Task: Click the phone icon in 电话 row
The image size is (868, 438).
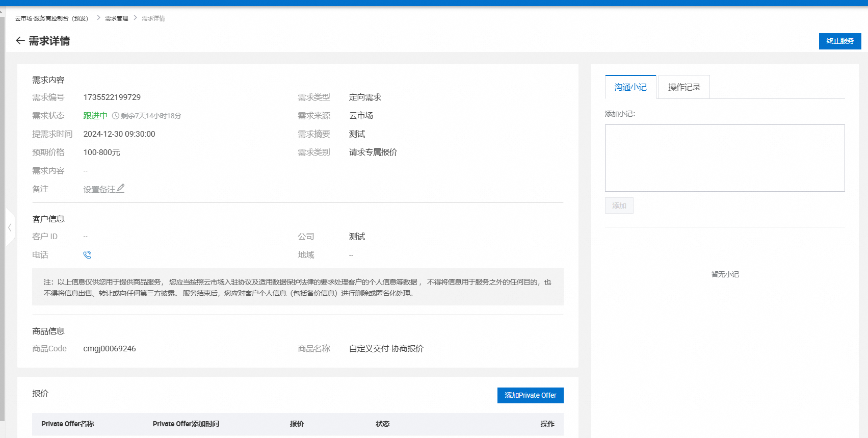Action: coord(87,255)
